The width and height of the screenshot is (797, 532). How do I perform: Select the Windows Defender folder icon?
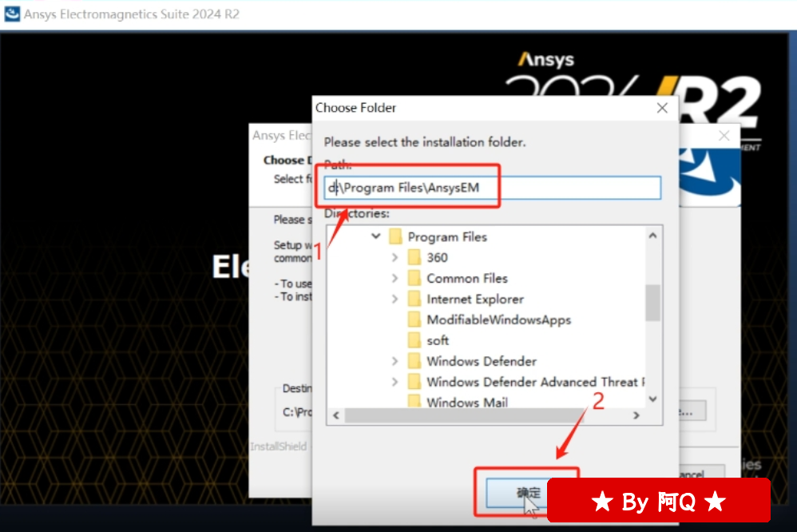pos(414,361)
